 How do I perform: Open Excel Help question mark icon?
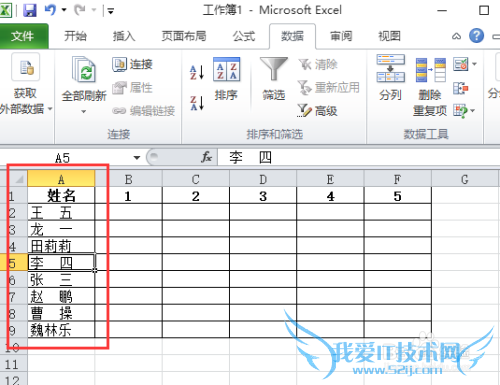476,35
